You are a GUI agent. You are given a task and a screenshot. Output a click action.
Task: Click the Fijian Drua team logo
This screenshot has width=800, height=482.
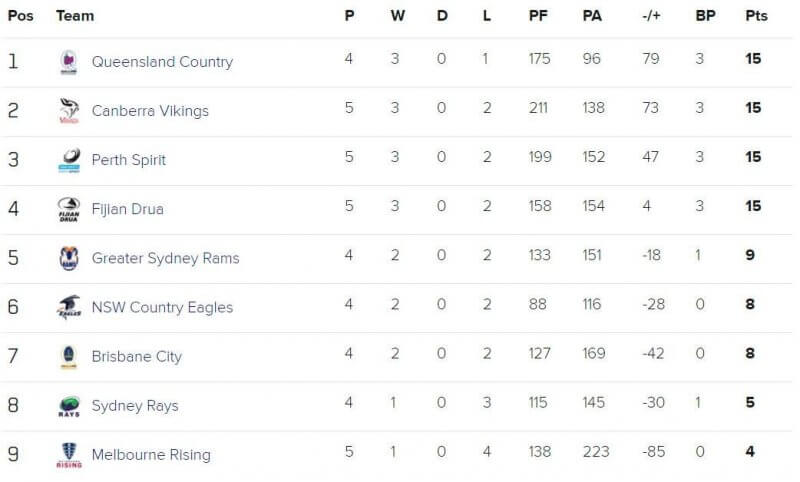[x=69, y=209]
